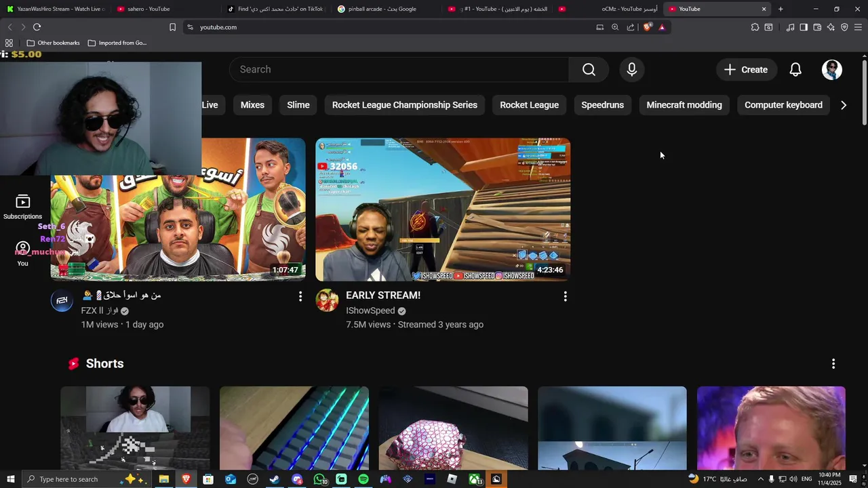This screenshot has height=488, width=868.
Task: Open Microsoft Store from taskbar
Action: point(208,479)
